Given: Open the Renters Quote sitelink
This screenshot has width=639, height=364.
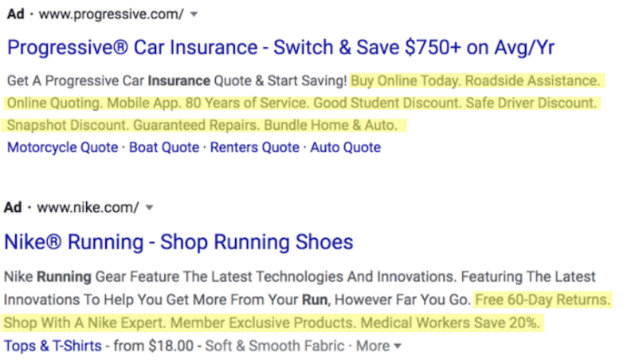Looking at the screenshot, I should coord(255,147).
